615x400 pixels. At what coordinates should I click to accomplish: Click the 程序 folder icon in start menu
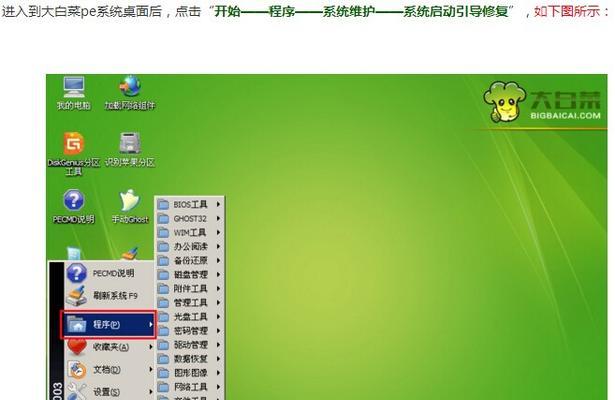77,324
